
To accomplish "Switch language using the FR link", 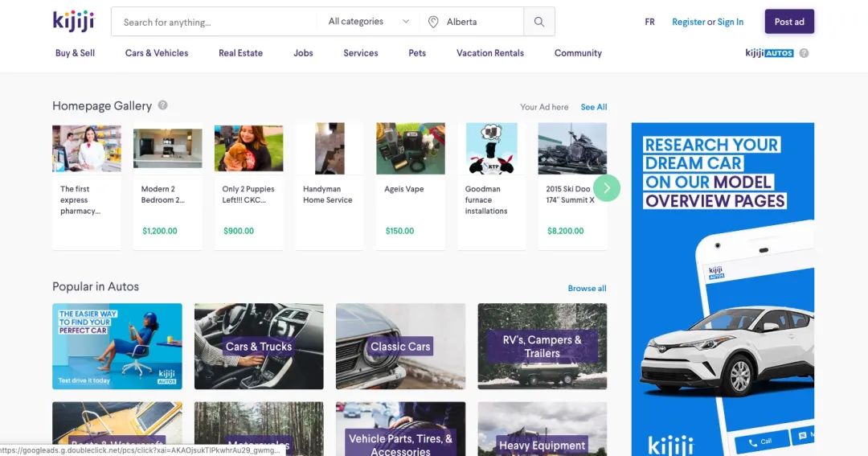I will (649, 22).
